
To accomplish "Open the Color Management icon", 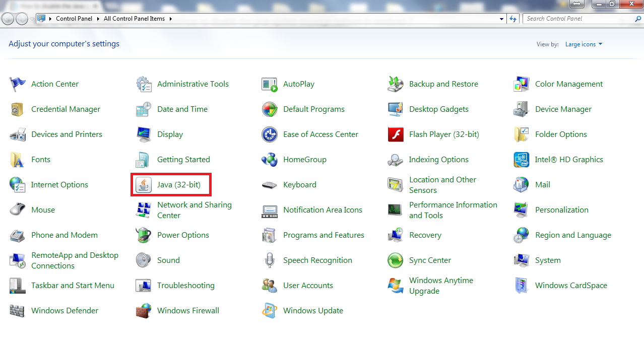I will coord(522,84).
